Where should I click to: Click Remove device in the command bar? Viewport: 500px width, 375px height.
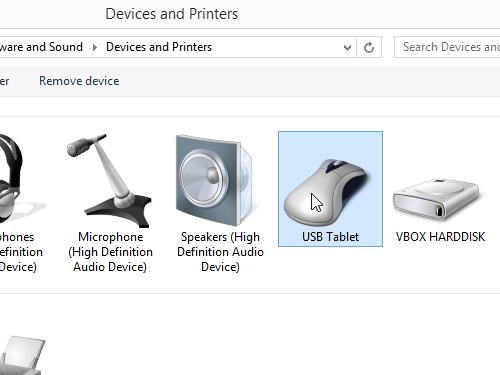pos(79,81)
